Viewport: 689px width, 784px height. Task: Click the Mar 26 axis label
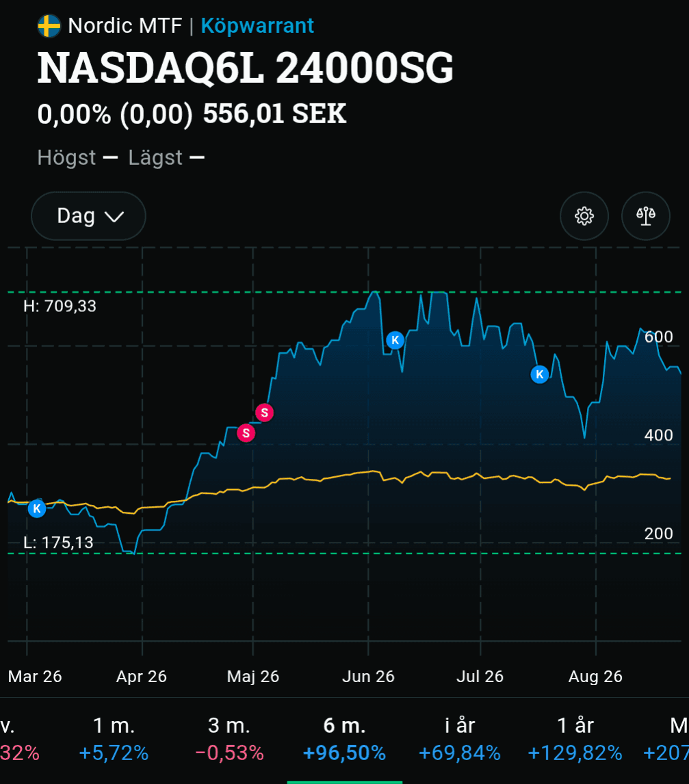[x=35, y=677]
